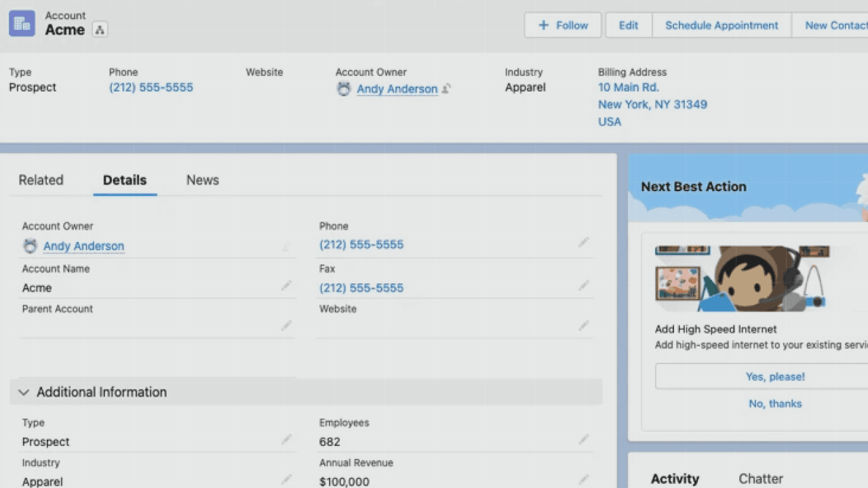Open account hierarchy icon next to Acme
868x488 pixels.
[100, 30]
